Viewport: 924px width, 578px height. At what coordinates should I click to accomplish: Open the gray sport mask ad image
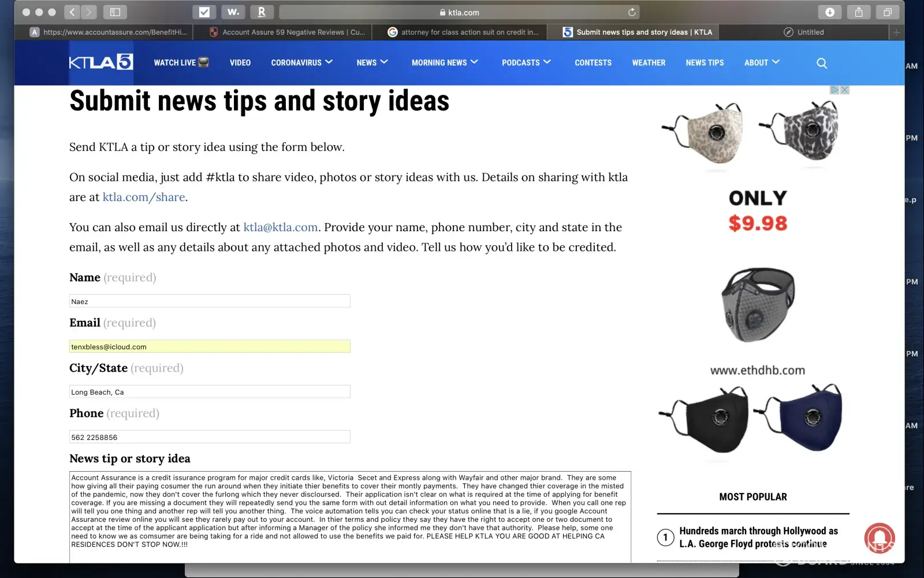click(758, 305)
